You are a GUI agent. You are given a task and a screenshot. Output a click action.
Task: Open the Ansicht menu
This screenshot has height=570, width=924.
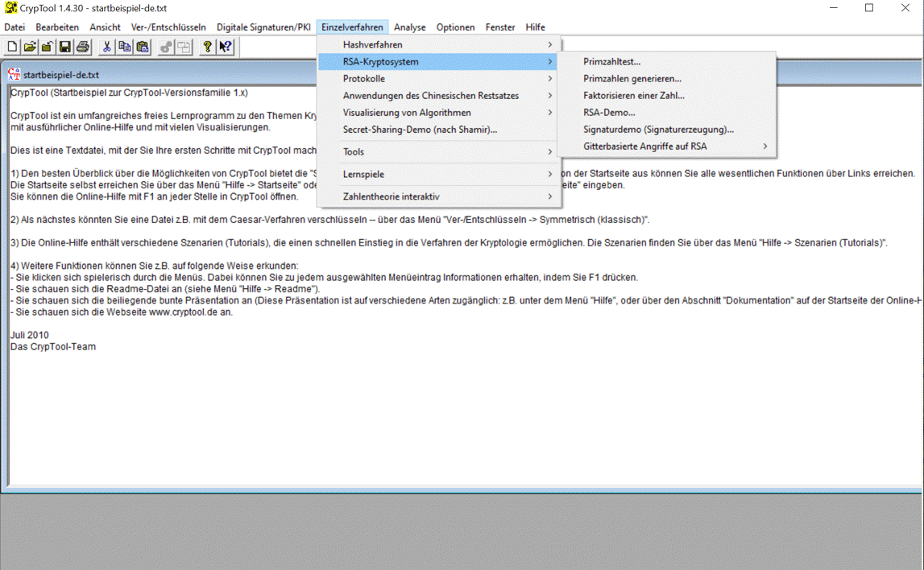point(105,27)
